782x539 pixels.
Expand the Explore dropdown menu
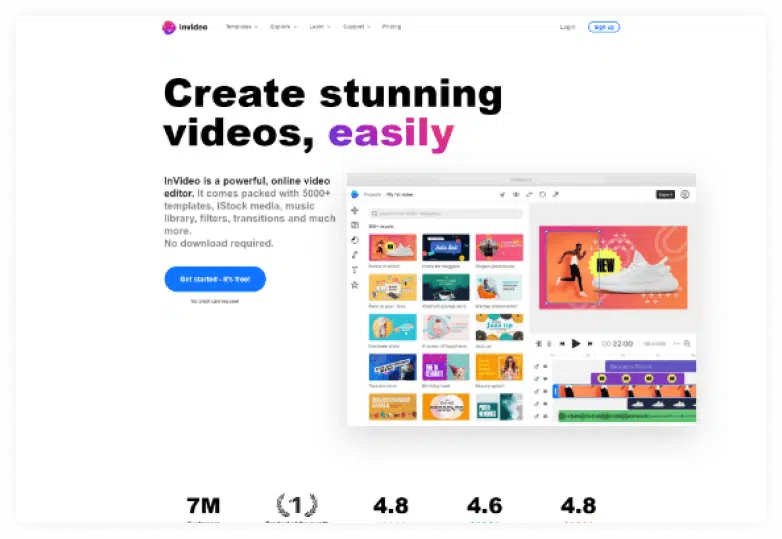283,27
